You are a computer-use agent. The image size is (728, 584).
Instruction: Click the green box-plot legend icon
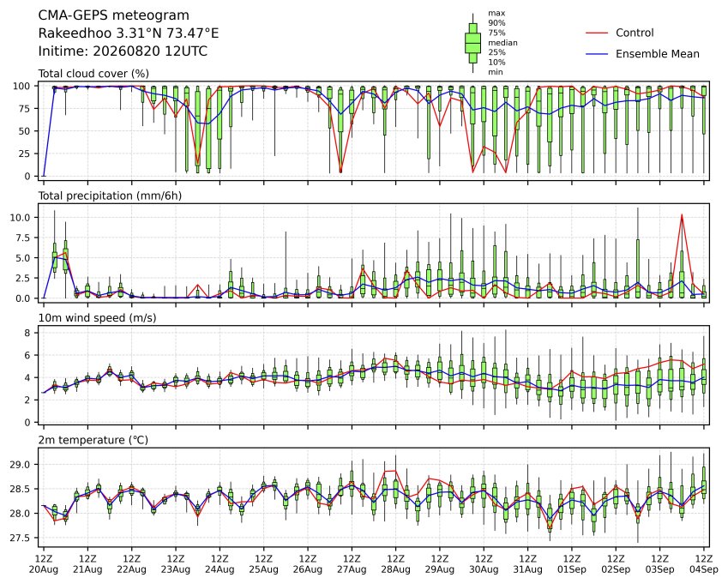(472, 43)
